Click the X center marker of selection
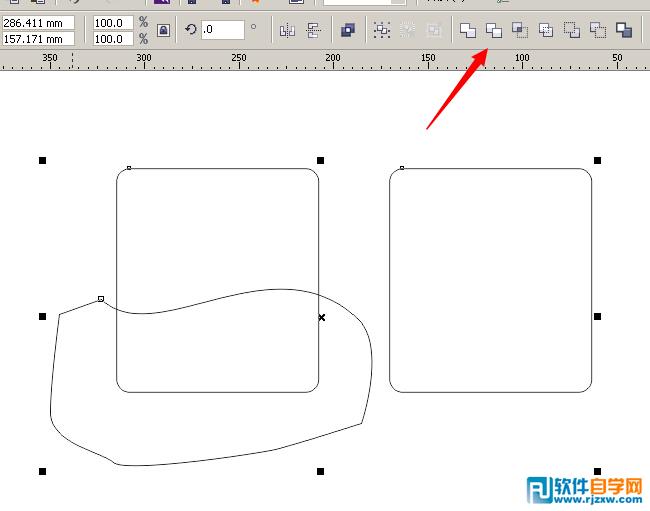Image resolution: width=650 pixels, height=511 pixels. tap(322, 317)
